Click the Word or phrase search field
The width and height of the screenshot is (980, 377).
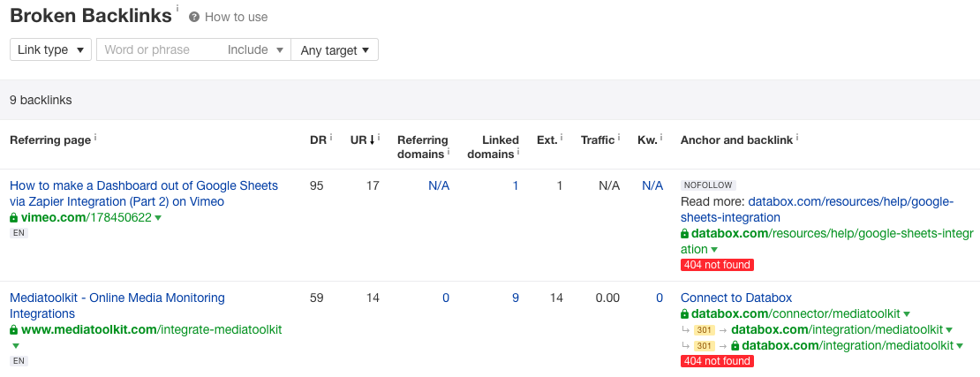click(x=159, y=50)
